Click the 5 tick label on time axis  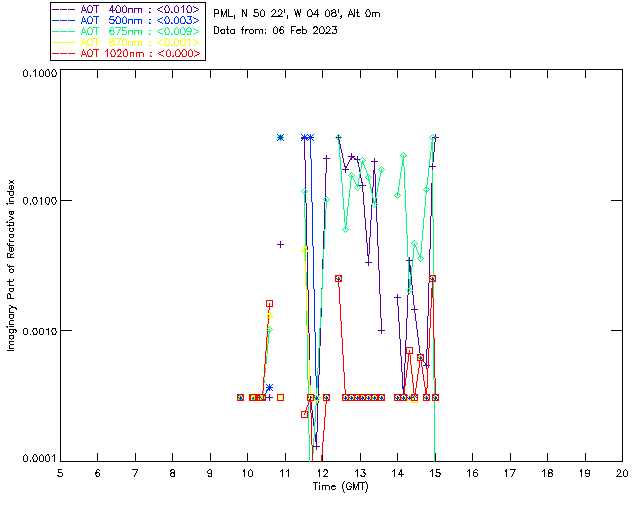tap(60, 472)
